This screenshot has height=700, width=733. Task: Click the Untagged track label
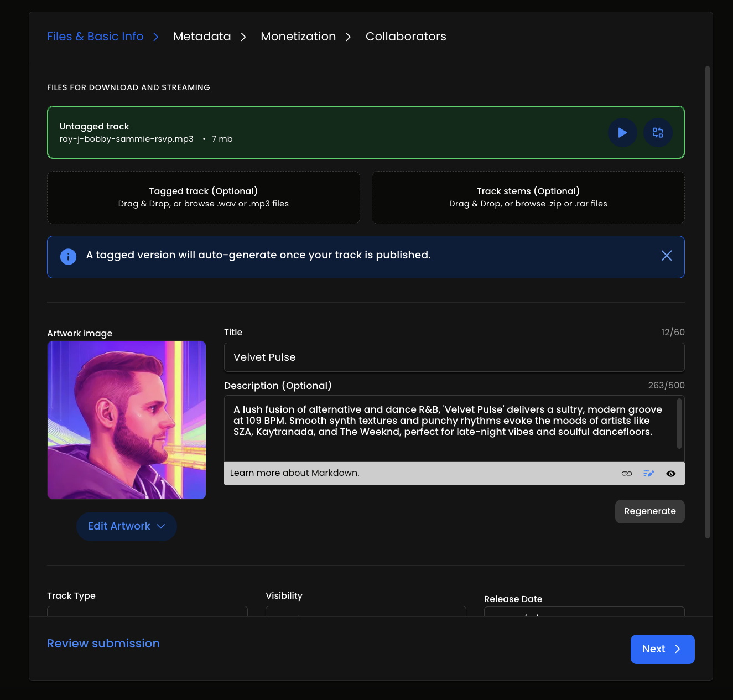[95, 127]
